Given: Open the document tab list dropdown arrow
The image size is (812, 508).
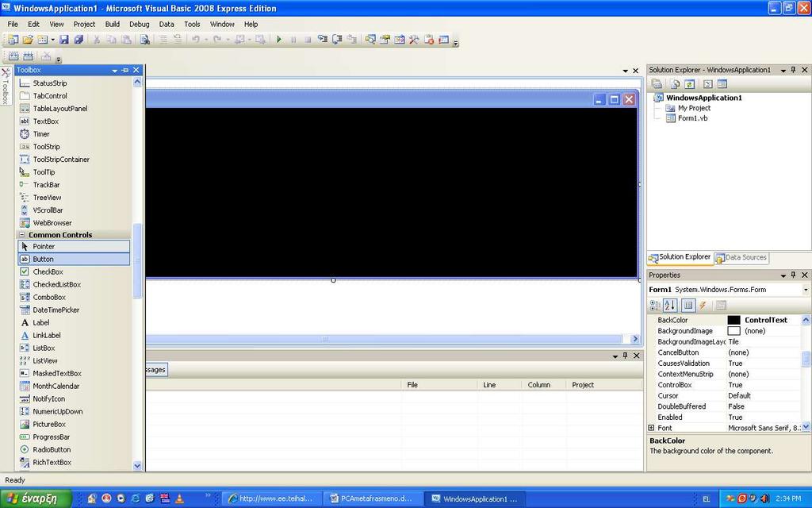Looking at the screenshot, I should click(626, 71).
